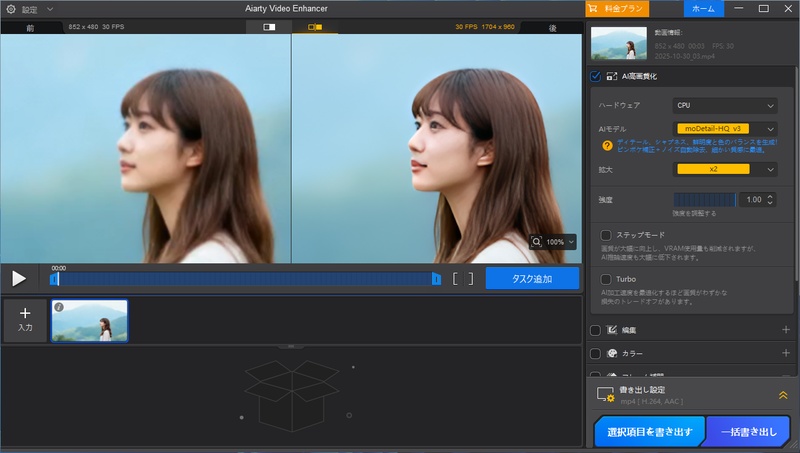
Task: Click the strength value 1.00 field
Action: coord(754,199)
